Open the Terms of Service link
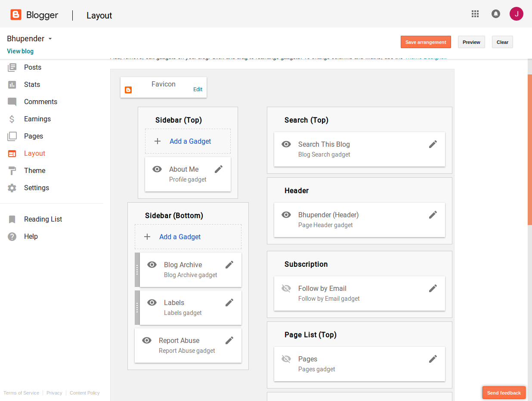Image resolution: width=532 pixels, height=401 pixels. pyautogui.click(x=21, y=393)
